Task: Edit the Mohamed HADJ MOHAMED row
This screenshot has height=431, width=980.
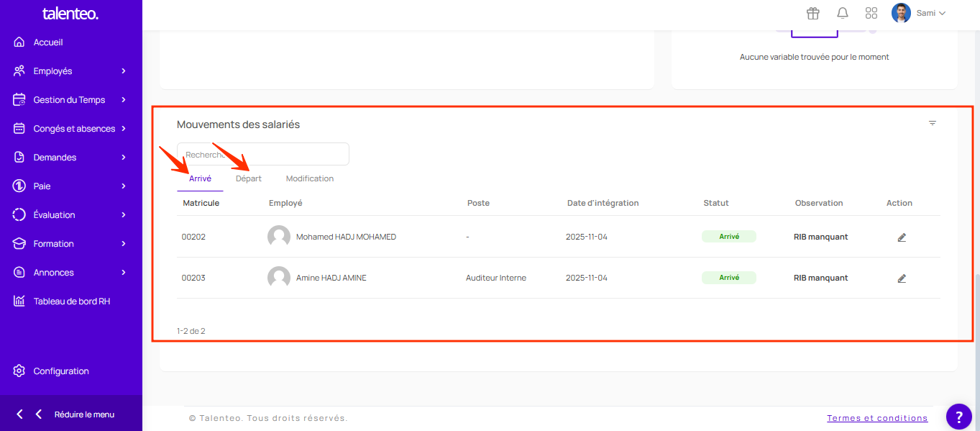Action: click(902, 237)
